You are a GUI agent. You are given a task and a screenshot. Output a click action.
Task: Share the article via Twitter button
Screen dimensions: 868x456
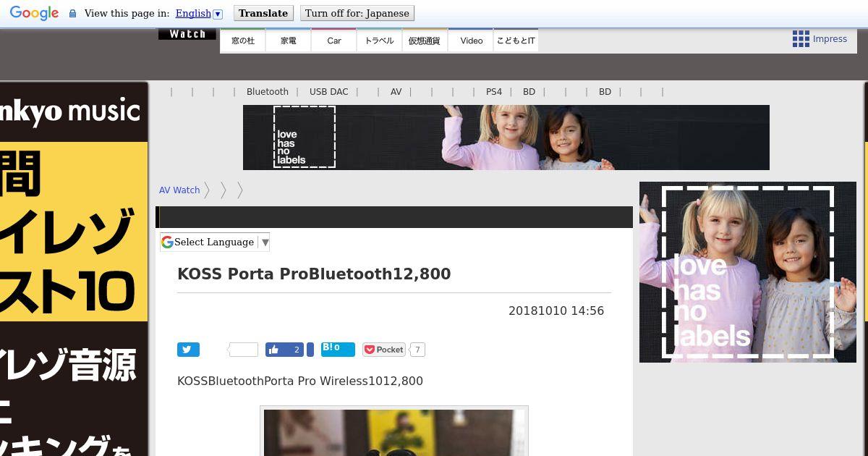[188, 350]
